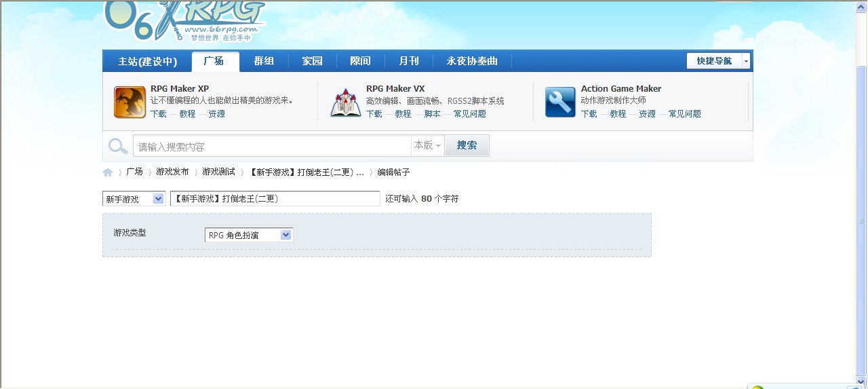
Task: Open the 月刊 nav tab
Action: [x=408, y=61]
